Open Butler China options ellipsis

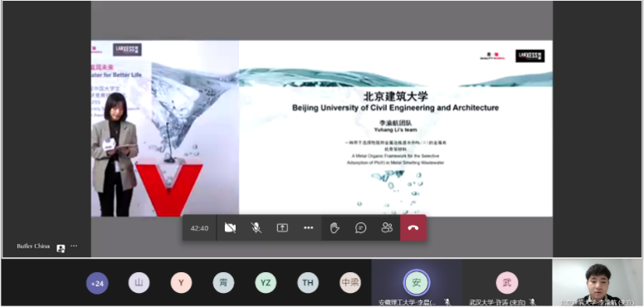[74, 246]
